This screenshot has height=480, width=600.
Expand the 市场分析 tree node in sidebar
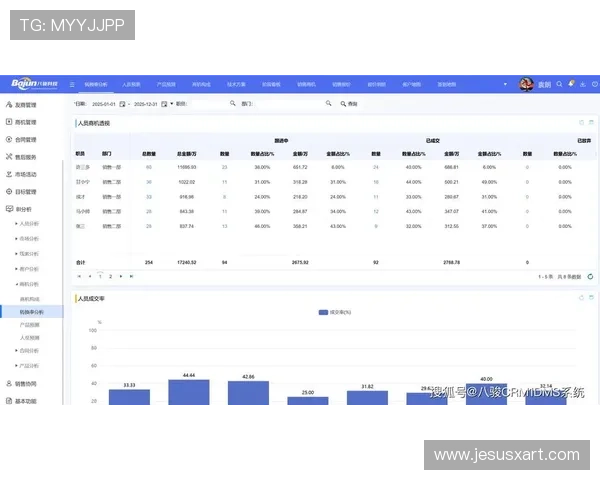click(31, 240)
